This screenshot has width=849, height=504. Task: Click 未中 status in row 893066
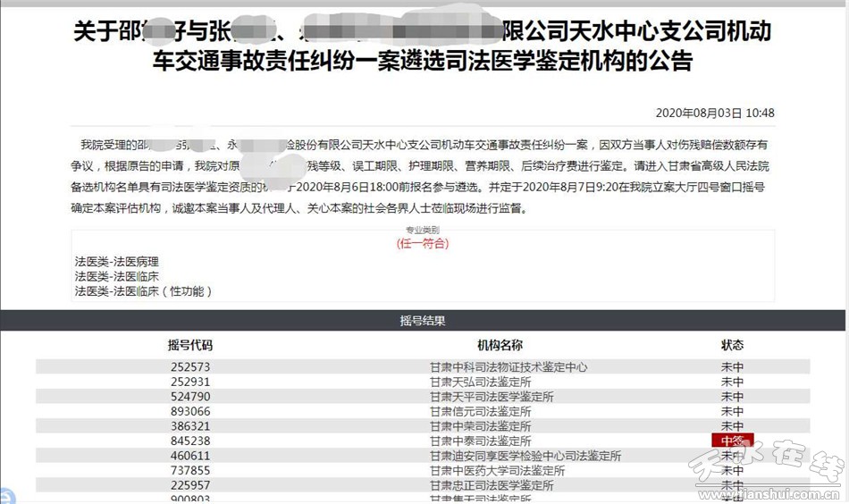coord(732,411)
